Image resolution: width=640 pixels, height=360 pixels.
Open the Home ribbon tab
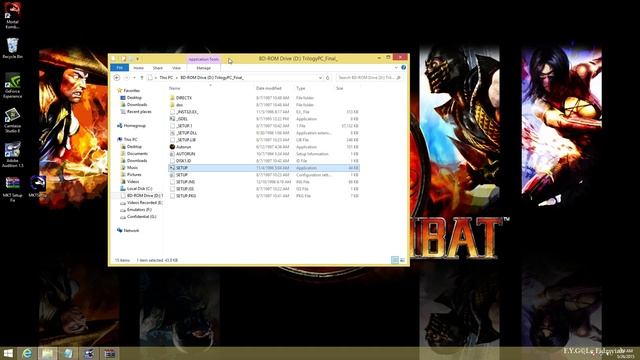138,68
